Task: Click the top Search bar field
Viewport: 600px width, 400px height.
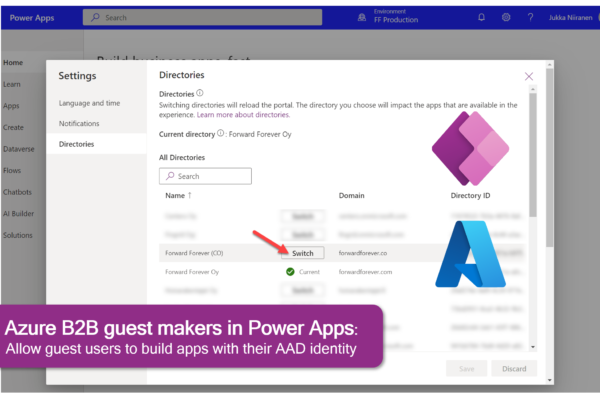Action: (202, 17)
